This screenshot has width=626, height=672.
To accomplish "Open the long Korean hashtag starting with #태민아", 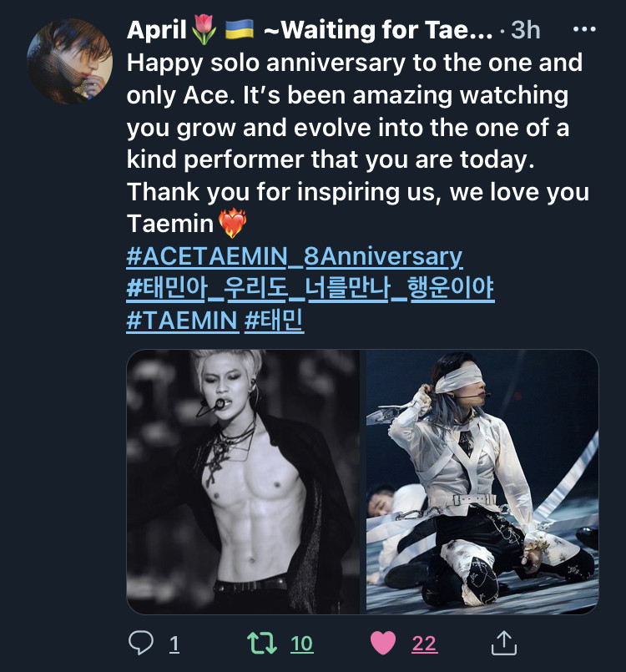I will [310, 288].
